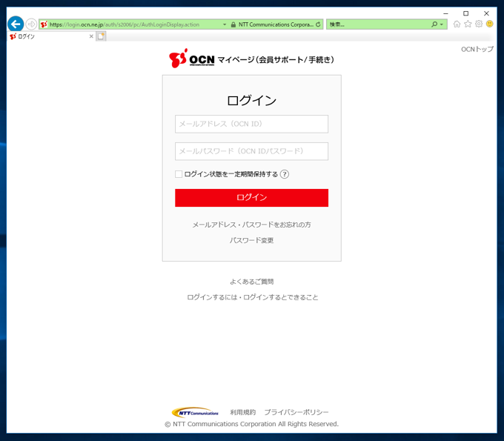Click the red ログイン button
Screen dimensions: 504x441
(x=252, y=198)
